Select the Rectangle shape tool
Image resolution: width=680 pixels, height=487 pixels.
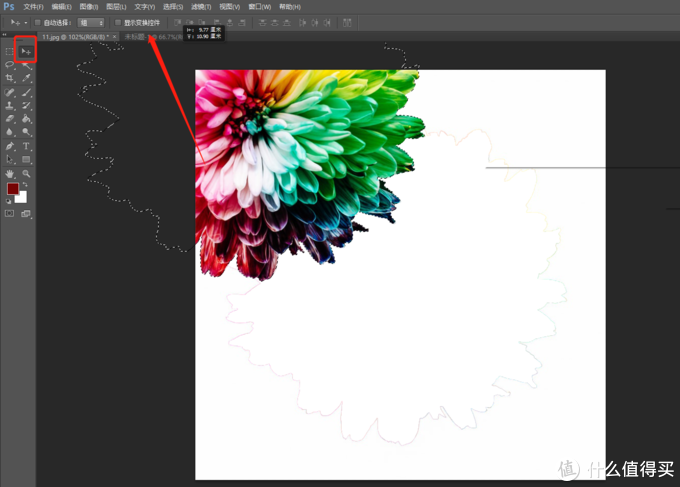26,159
